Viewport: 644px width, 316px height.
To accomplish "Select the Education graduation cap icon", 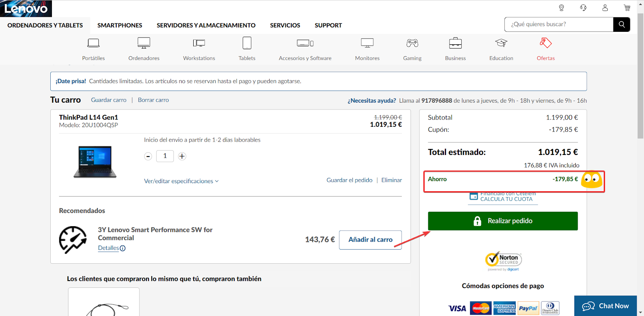I will (x=501, y=43).
